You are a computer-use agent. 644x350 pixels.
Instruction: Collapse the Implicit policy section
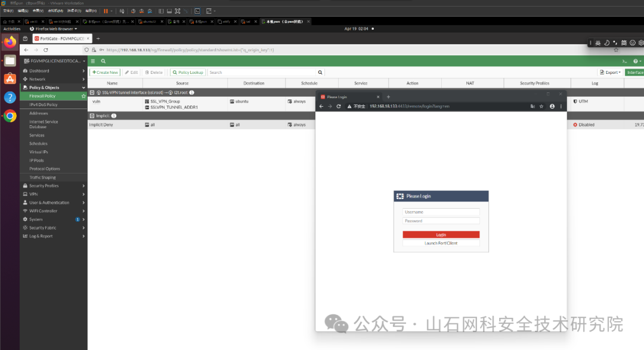pos(92,116)
